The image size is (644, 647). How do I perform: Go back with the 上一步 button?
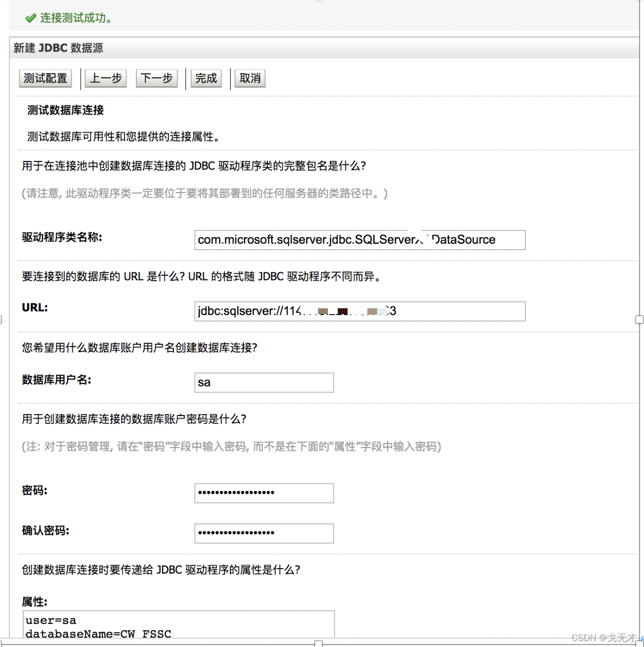106,78
